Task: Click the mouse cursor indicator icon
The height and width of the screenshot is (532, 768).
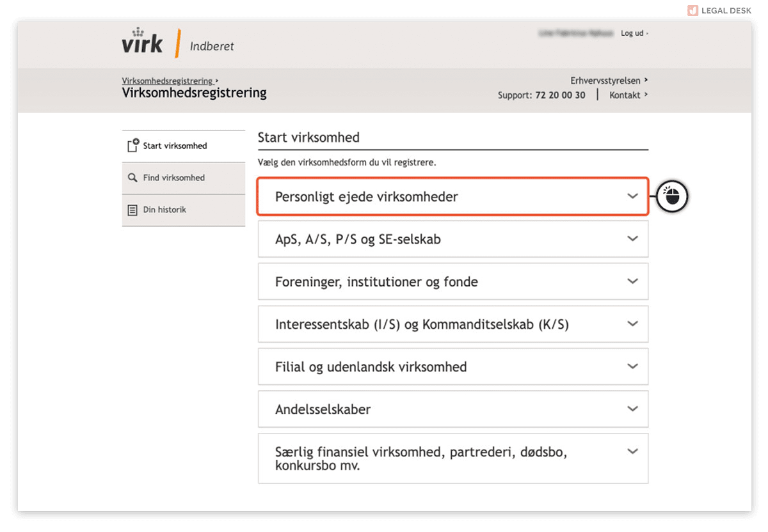Action: click(x=671, y=196)
